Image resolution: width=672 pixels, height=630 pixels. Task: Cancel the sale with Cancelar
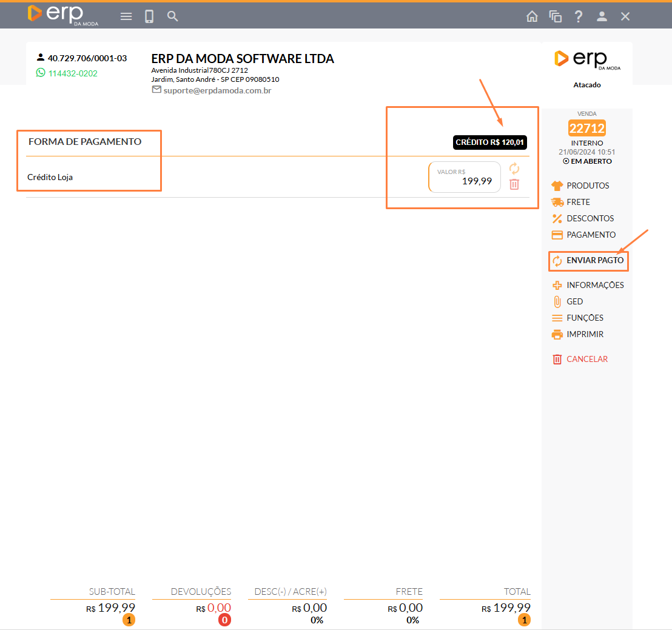[x=586, y=359]
